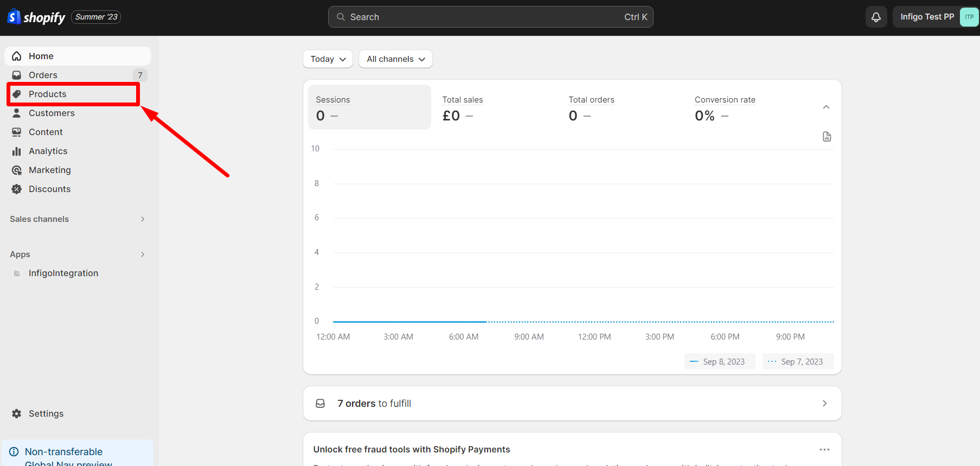Click the Analytics bar chart icon
This screenshot has width=980, height=466.
[x=17, y=151]
